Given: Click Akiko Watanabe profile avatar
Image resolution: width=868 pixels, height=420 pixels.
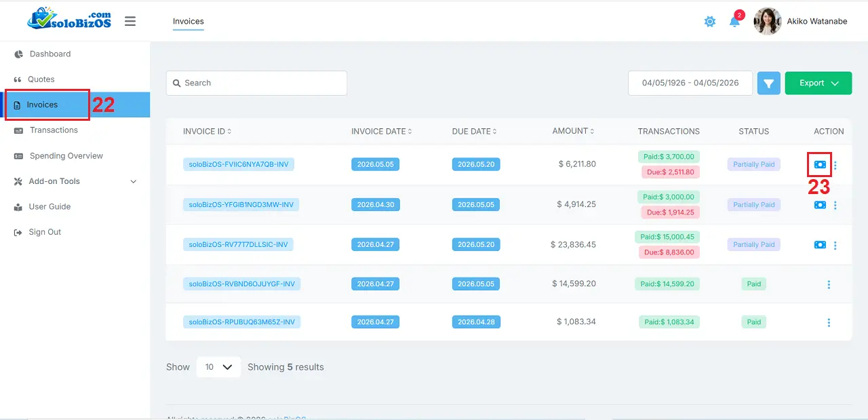Looking at the screenshot, I should click(768, 21).
